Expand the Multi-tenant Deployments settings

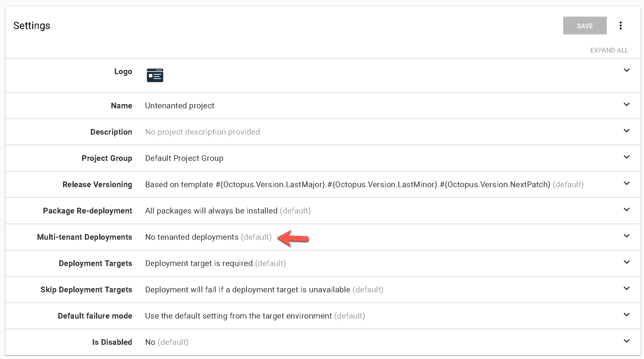click(626, 237)
